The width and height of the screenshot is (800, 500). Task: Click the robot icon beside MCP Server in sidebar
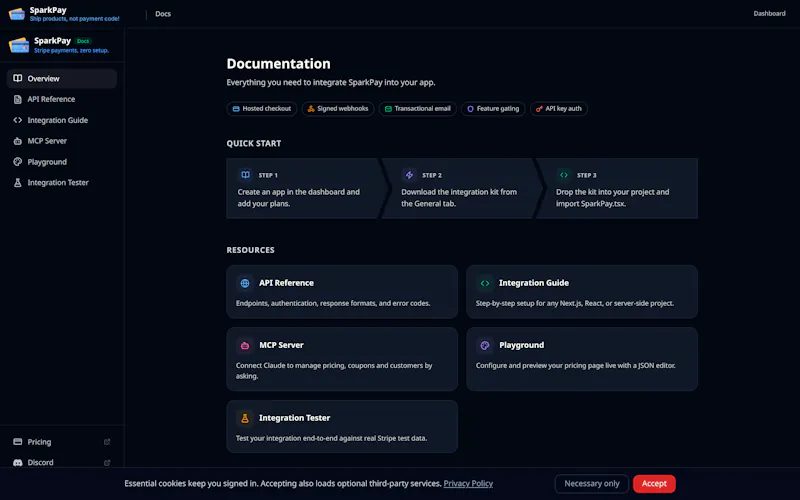pos(18,141)
